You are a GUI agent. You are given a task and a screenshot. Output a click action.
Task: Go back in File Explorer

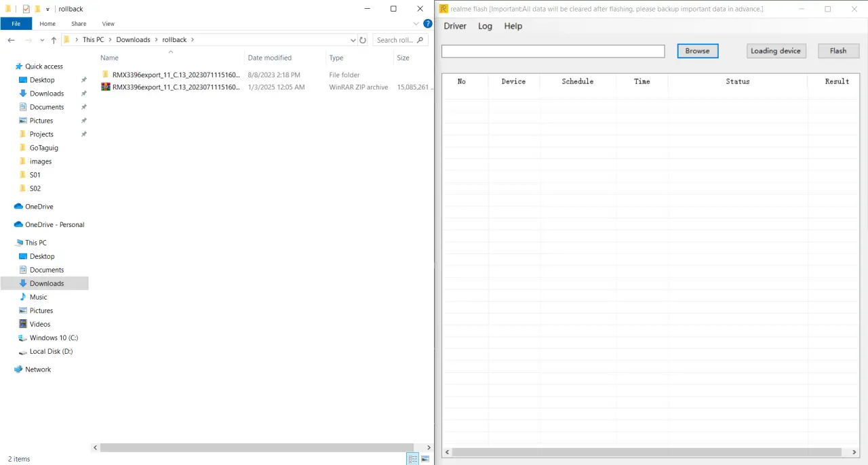click(11, 40)
